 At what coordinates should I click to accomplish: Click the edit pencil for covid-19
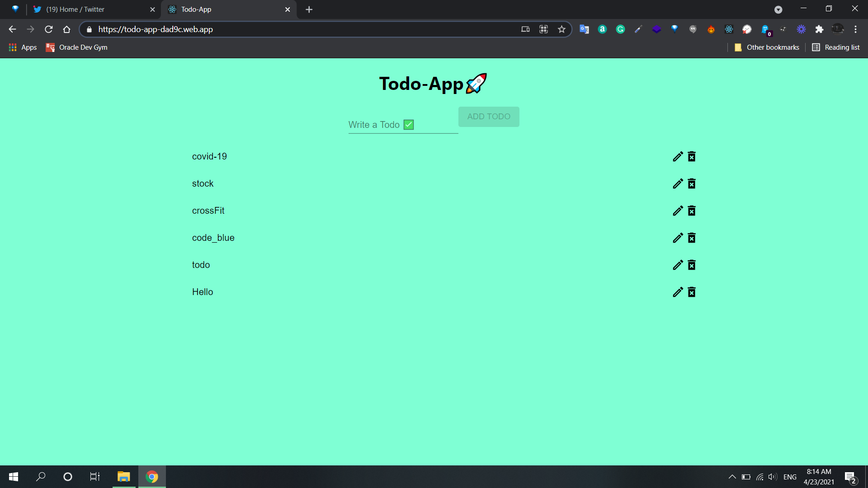677,156
